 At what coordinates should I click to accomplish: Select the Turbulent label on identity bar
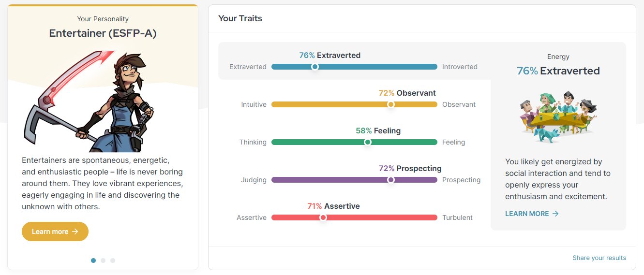tap(457, 217)
